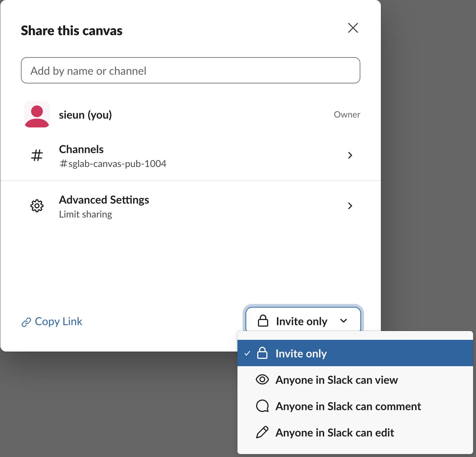
Task: Click the sieun (you) name
Action: click(x=85, y=115)
